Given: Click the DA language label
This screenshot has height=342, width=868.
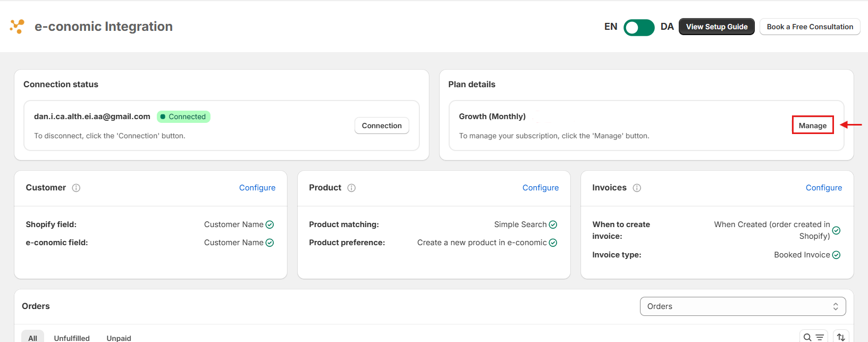Looking at the screenshot, I should [667, 27].
